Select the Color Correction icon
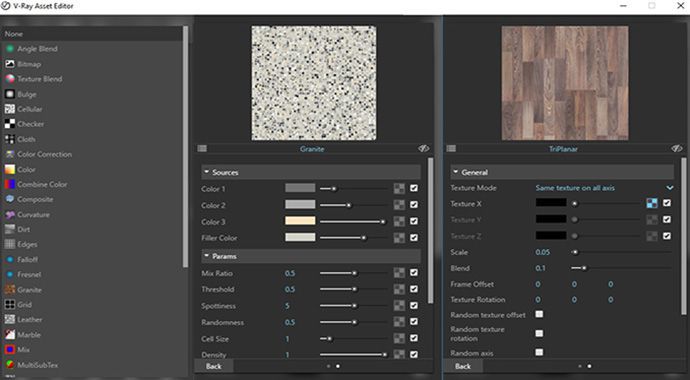The image size is (690, 380). coord(10,154)
